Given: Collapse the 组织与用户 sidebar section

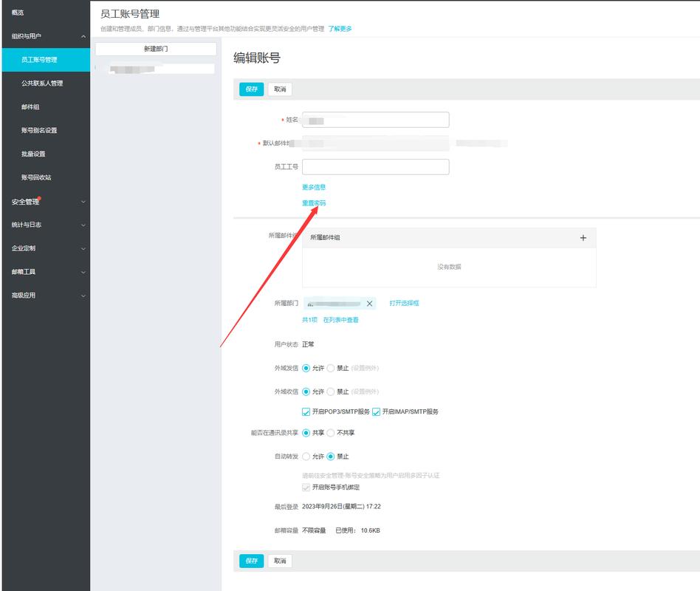Looking at the screenshot, I should pos(83,36).
